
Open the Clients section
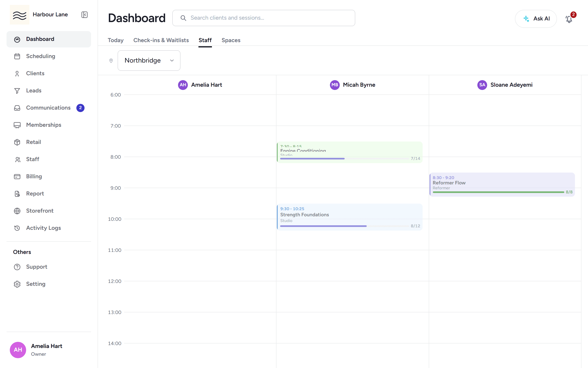coord(49,74)
